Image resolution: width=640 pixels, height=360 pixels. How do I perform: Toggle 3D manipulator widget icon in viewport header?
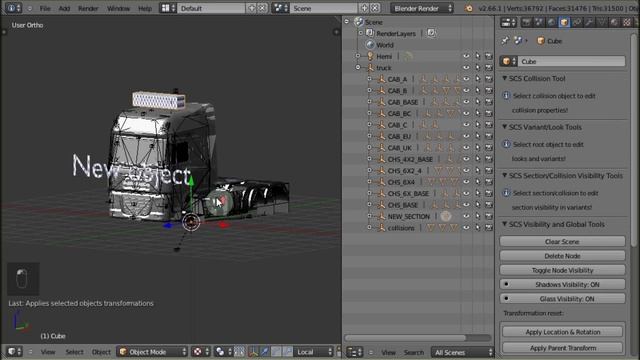point(253,351)
